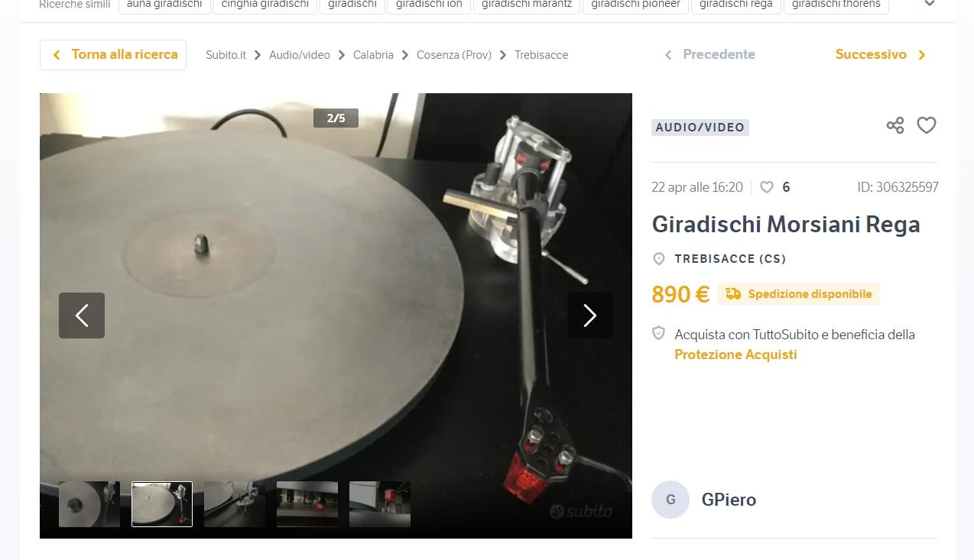The image size is (974, 560).
Task: Select 'giradischi marantz' similar search tag
Action: tap(526, 5)
